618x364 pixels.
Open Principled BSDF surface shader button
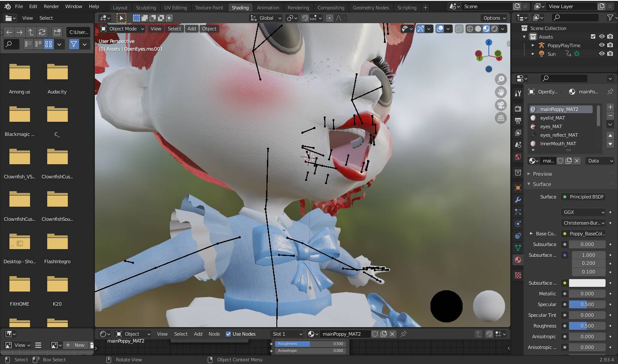(584, 197)
